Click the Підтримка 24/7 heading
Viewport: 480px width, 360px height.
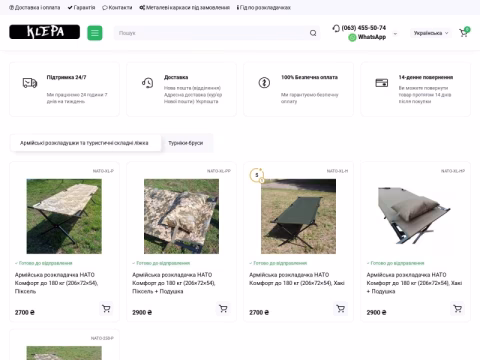tap(66, 77)
